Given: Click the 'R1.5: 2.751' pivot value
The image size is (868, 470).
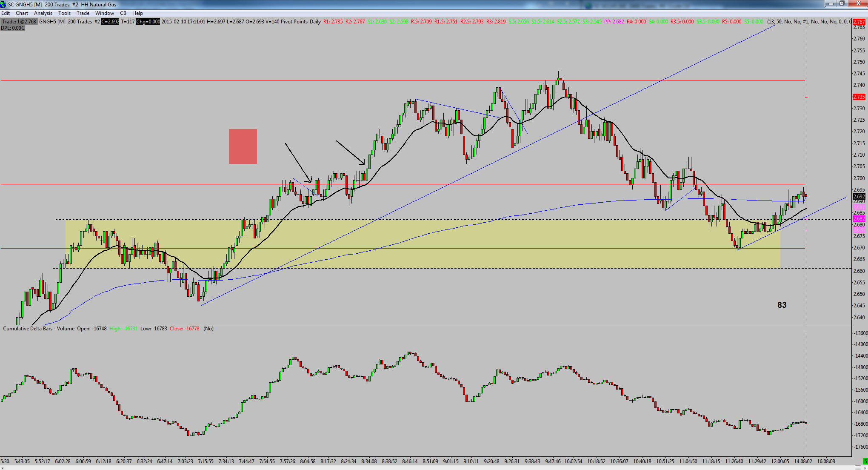Looking at the screenshot, I should [446, 22].
